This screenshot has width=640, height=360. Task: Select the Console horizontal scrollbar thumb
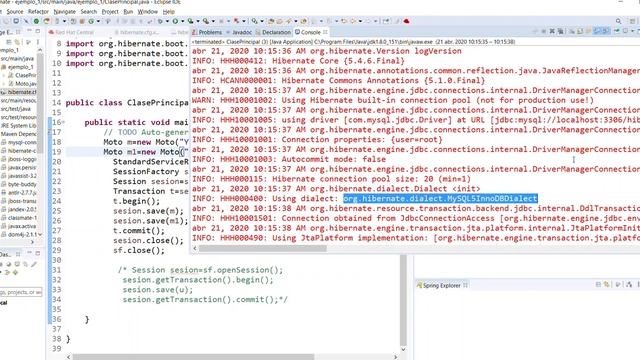(x=262, y=248)
